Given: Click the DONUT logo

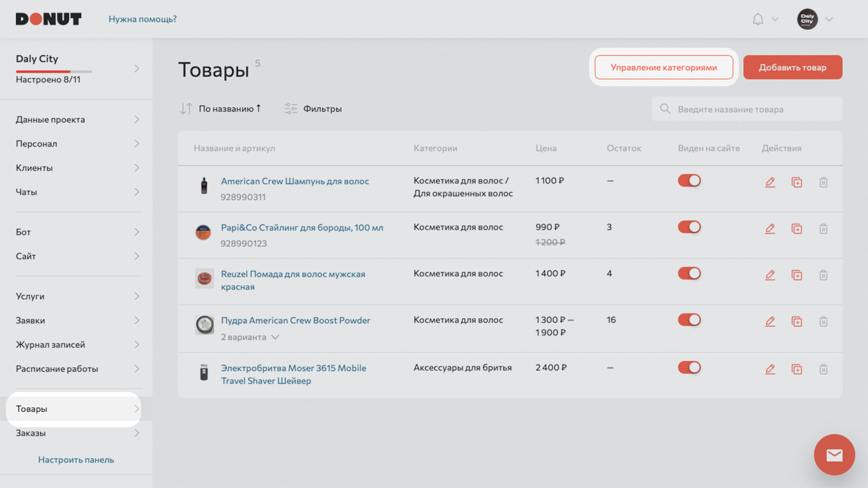Looking at the screenshot, I should tap(48, 19).
